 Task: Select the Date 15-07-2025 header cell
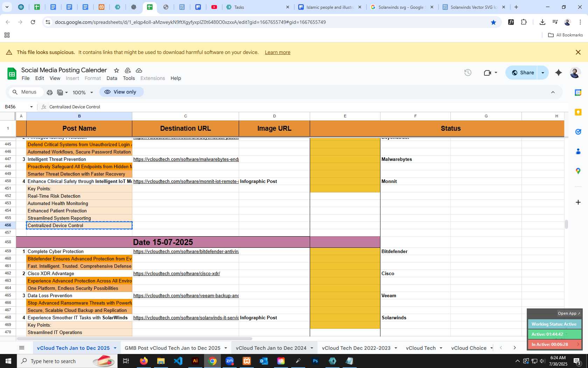tap(163, 242)
